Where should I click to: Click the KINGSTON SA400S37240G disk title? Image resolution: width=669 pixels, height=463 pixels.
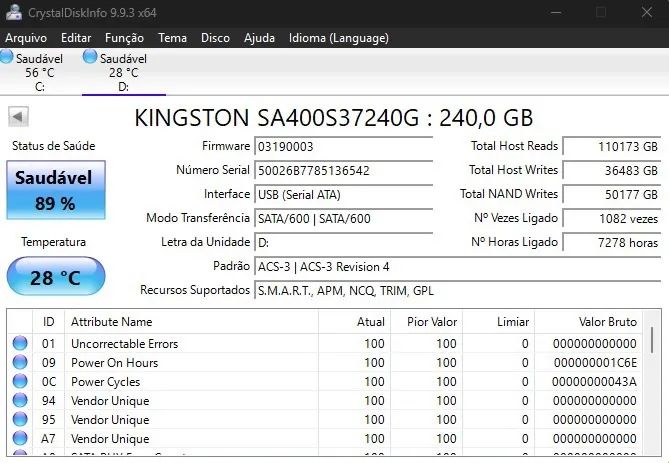tap(334, 118)
